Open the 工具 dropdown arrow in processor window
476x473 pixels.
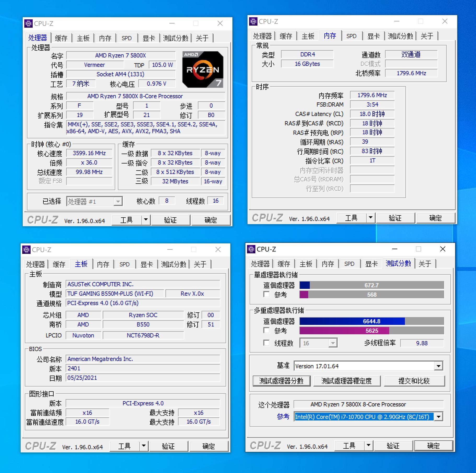pyautogui.click(x=146, y=220)
